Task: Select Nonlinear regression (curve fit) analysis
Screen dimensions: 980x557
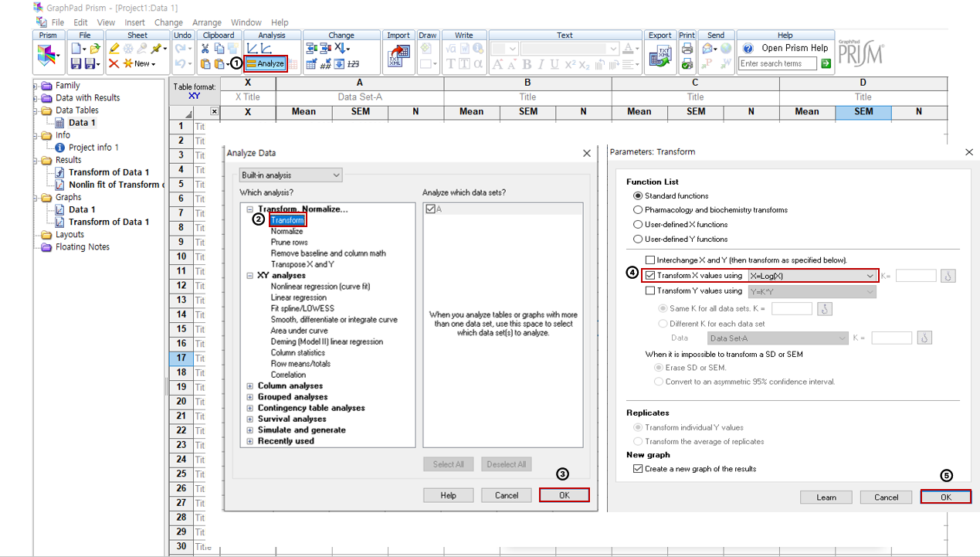Action: click(x=320, y=287)
